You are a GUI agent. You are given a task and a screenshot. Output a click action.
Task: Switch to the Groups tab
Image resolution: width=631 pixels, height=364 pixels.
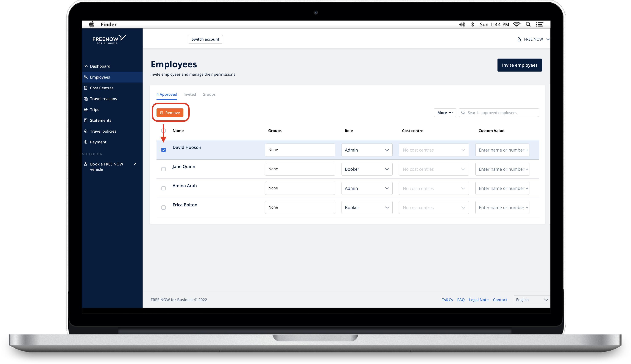click(209, 95)
